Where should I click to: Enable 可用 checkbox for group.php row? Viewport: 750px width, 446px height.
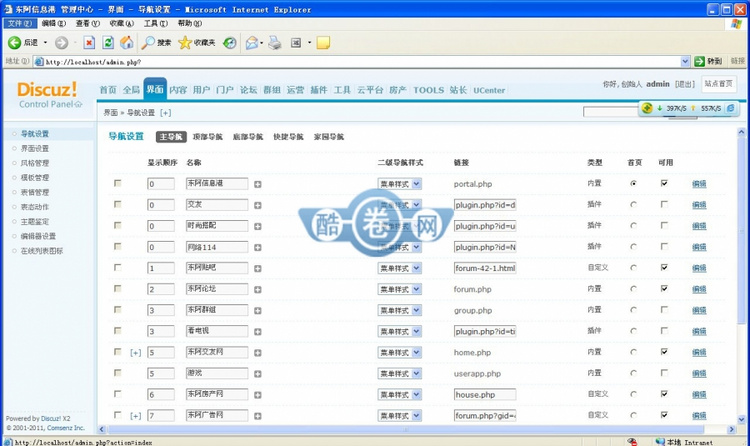point(664,310)
